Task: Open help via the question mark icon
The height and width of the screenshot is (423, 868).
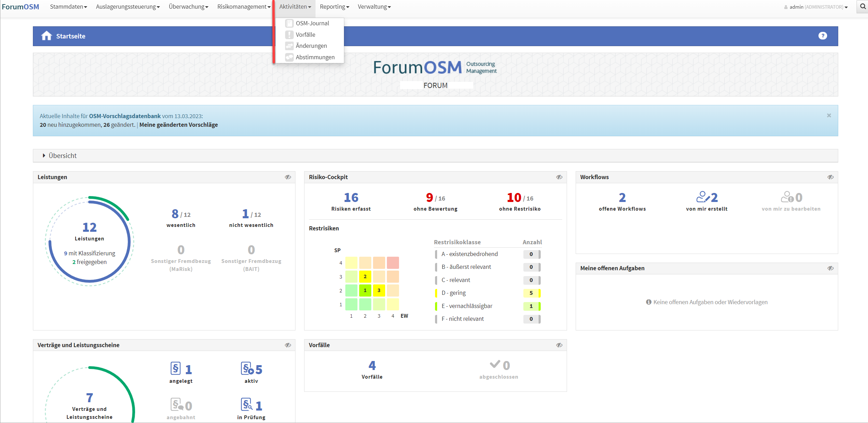Action: pos(822,36)
